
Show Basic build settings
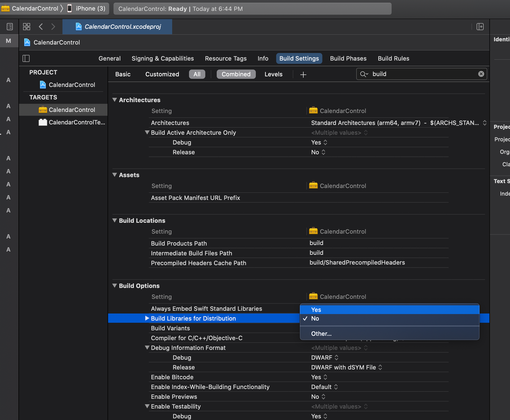click(x=123, y=74)
